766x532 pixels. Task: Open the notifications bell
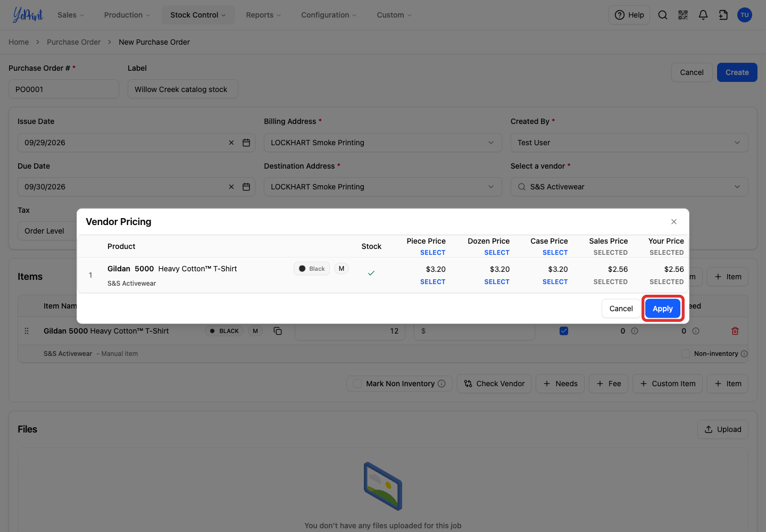pos(703,15)
